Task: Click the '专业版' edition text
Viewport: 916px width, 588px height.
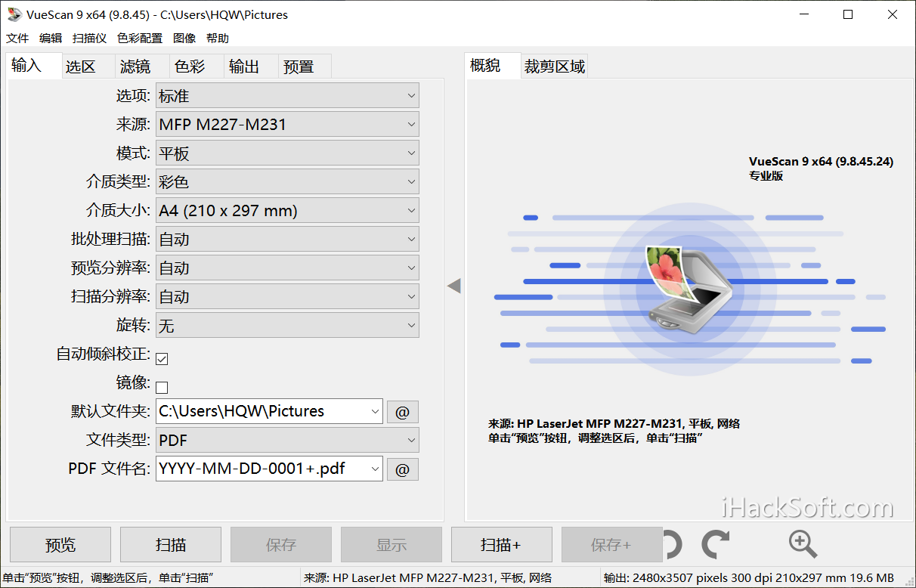Action: point(766,175)
